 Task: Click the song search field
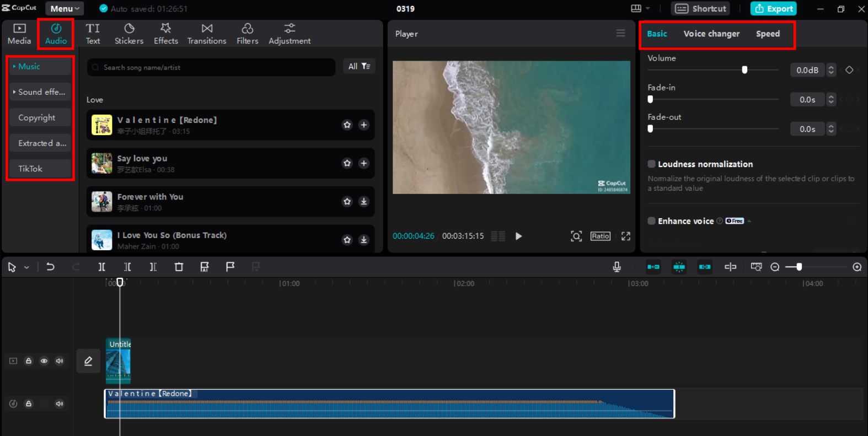(x=211, y=67)
